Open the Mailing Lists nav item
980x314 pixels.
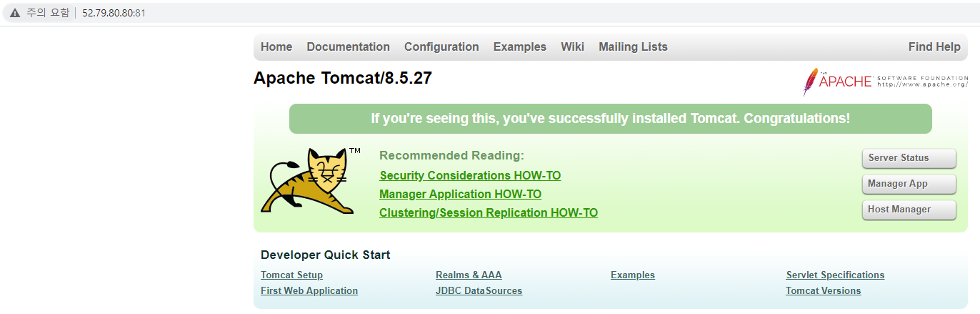(633, 47)
